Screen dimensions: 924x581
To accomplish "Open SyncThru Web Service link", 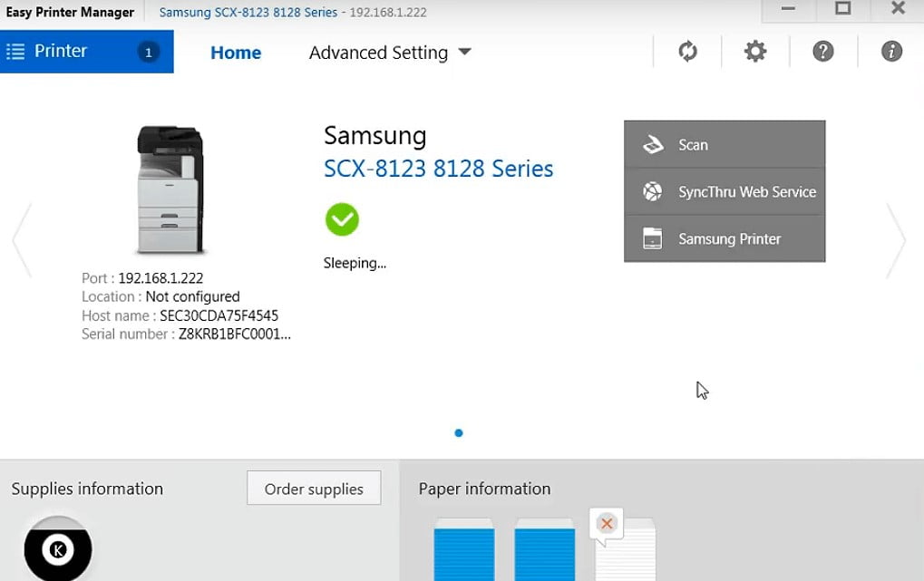I will [x=725, y=191].
